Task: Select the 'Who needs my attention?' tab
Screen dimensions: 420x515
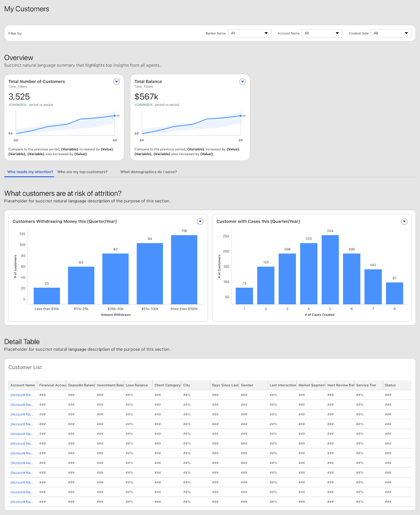Action: (30, 172)
